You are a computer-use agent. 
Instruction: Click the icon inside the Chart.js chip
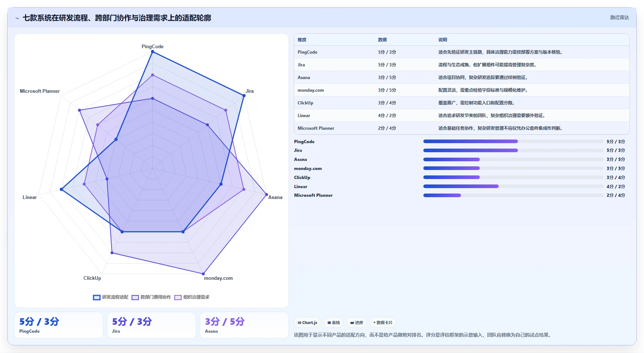[x=299, y=323]
